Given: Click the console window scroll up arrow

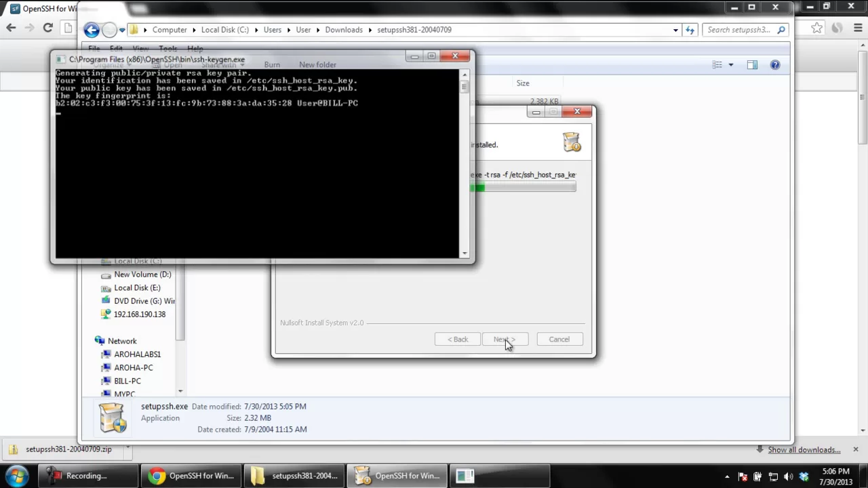Looking at the screenshot, I should pyautogui.click(x=465, y=73).
